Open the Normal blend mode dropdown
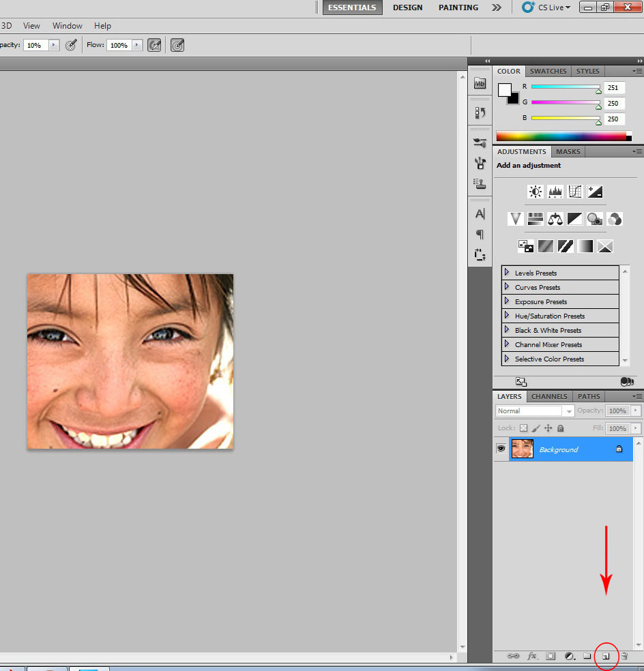 534,411
